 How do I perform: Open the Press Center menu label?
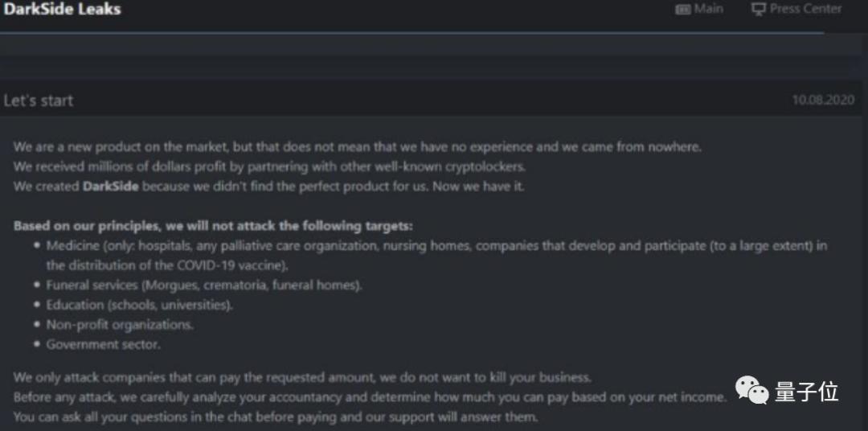click(805, 9)
